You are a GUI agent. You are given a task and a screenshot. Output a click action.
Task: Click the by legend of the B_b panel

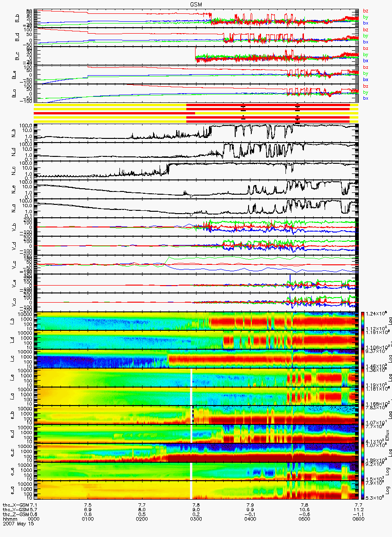(x=366, y=17)
